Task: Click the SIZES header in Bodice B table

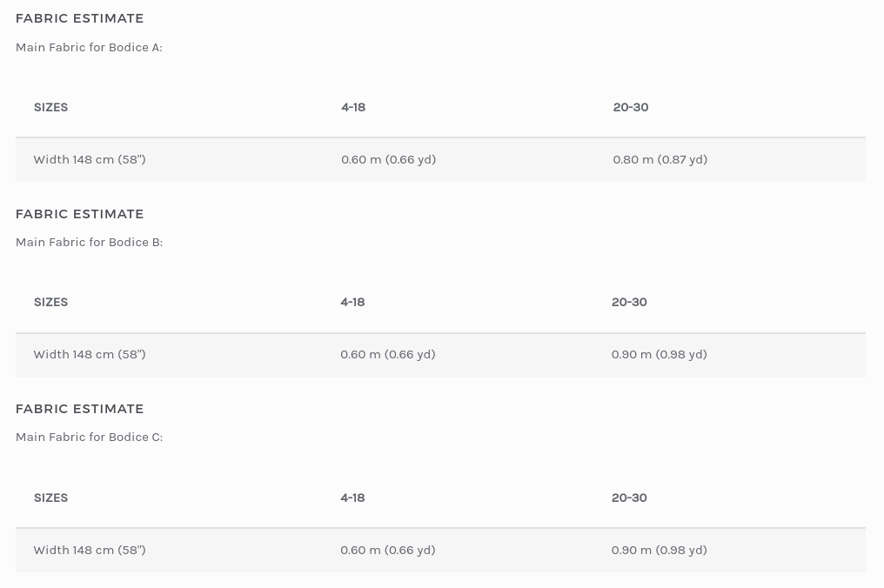Action: point(50,302)
